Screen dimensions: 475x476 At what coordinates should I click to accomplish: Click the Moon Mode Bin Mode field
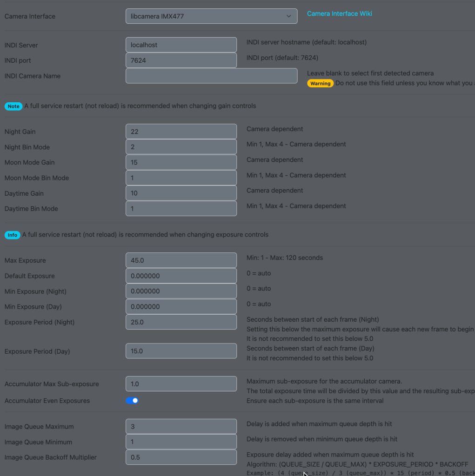coord(181,178)
